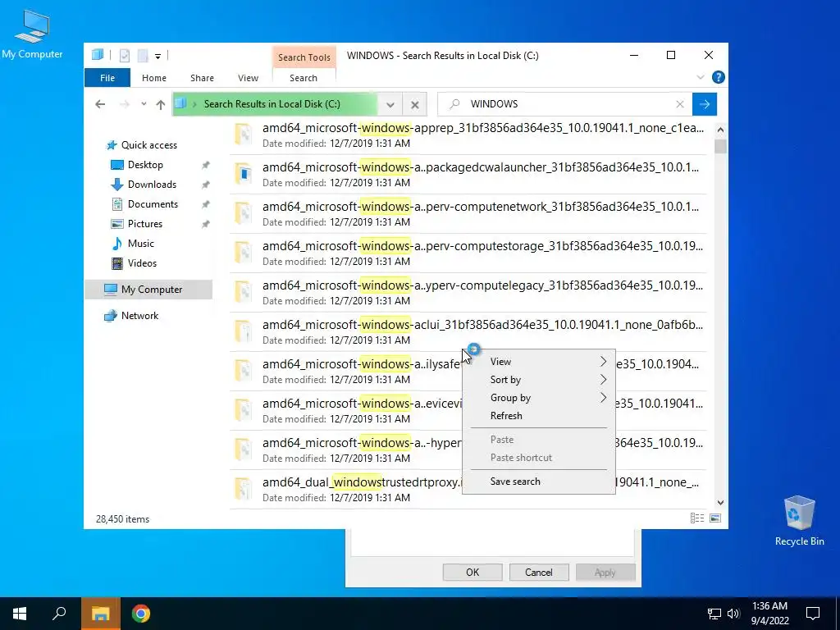Open Documents in Quick access
Image resolution: width=840 pixels, height=630 pixels.
pos(152,204)
